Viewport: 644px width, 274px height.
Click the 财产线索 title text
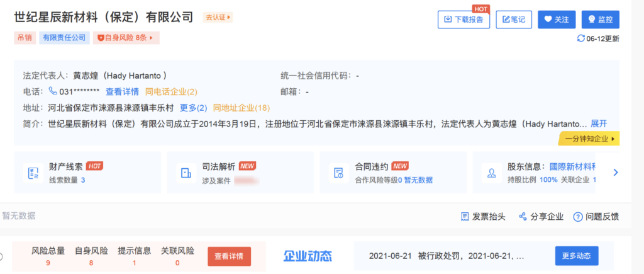(x=65, y=167)
